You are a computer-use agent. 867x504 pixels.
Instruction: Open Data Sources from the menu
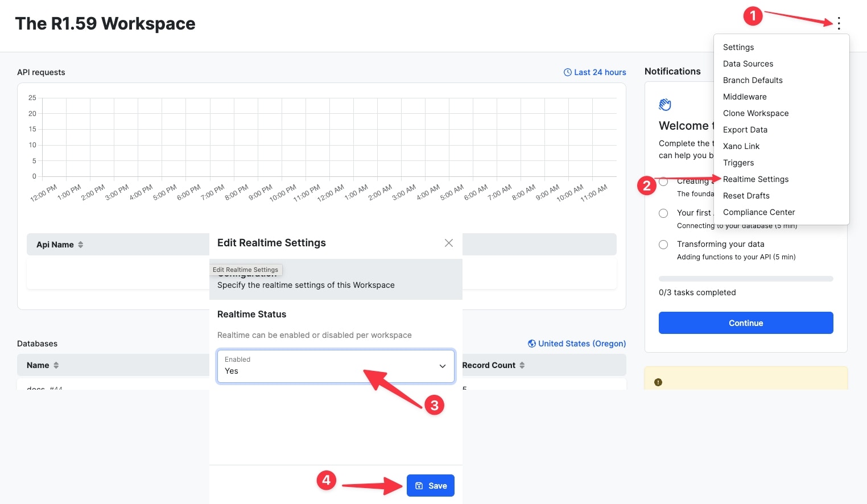coord(748,64)
